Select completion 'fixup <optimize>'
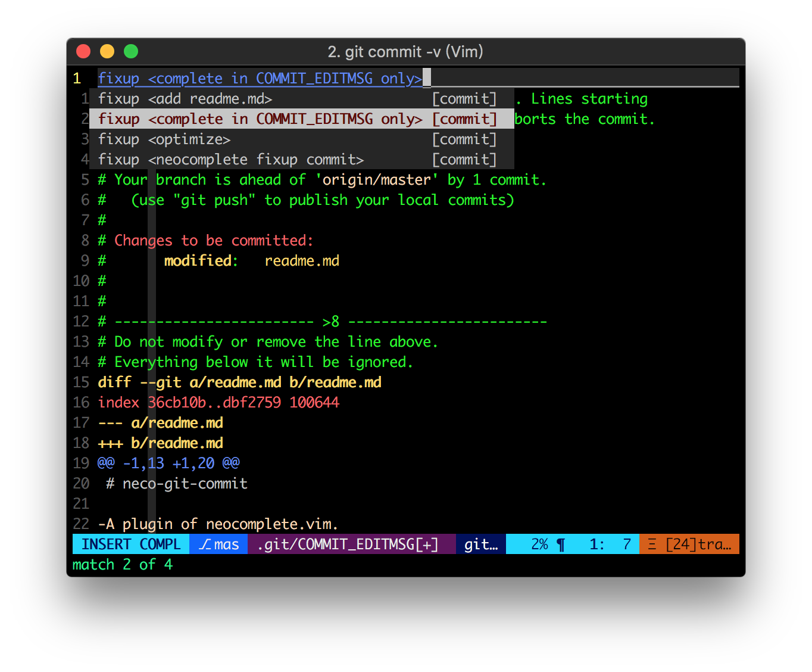Image resolution: width=812 pixels, height=672 pixels. [x=302, y=139]
